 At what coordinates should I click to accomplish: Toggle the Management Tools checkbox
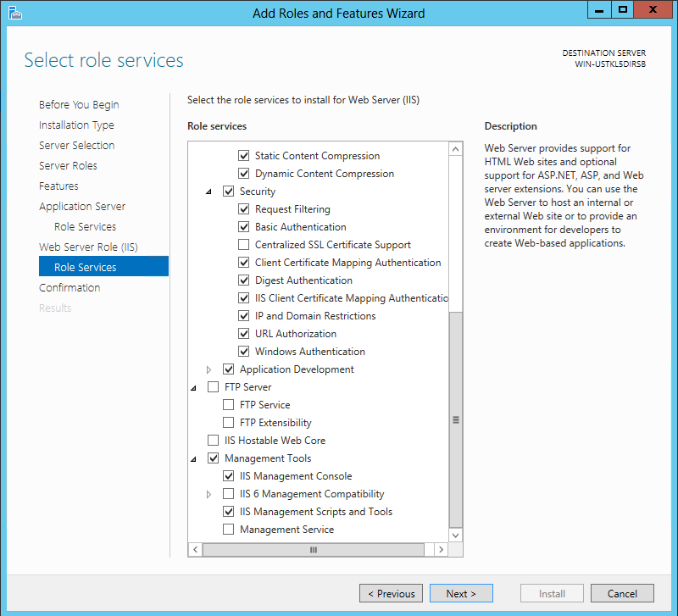pos(214,458)
